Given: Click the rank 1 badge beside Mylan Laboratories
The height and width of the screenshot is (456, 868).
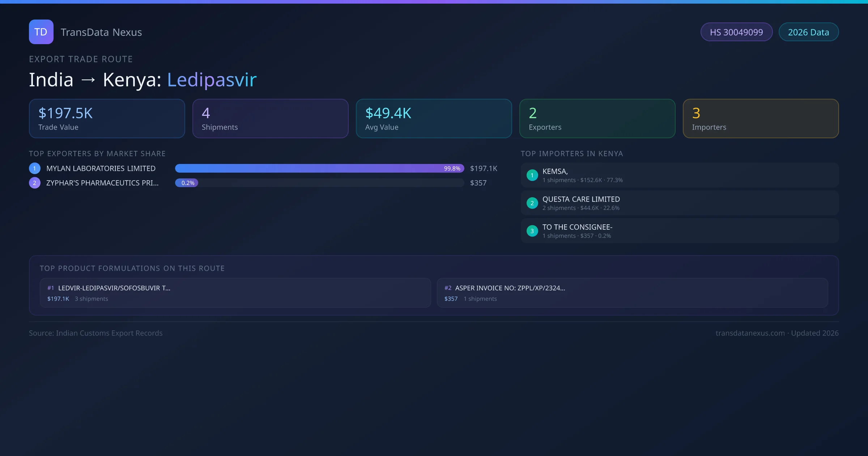Looking at the screenshot, I should [x=35, y=168].
